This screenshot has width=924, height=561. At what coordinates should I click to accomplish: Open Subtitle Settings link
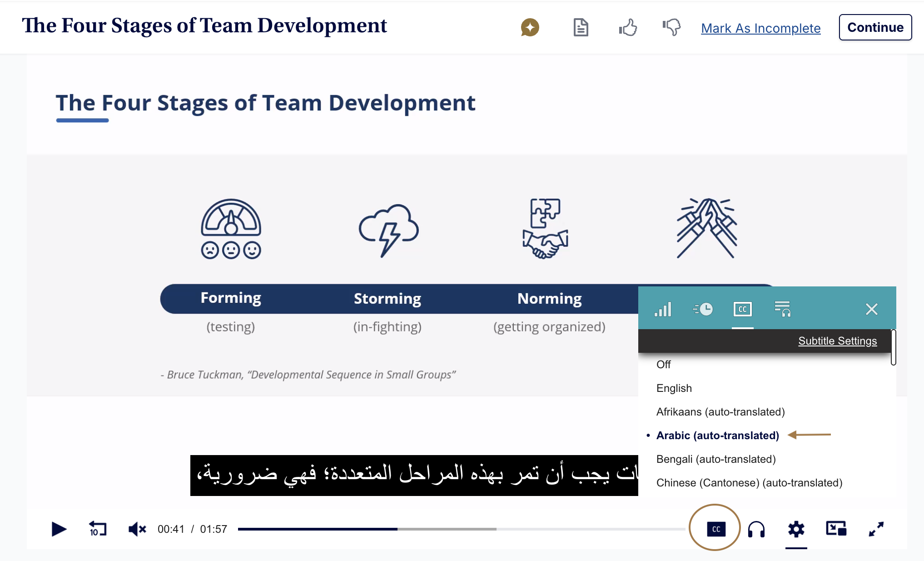pyautogui.click(x=837, y=341)
